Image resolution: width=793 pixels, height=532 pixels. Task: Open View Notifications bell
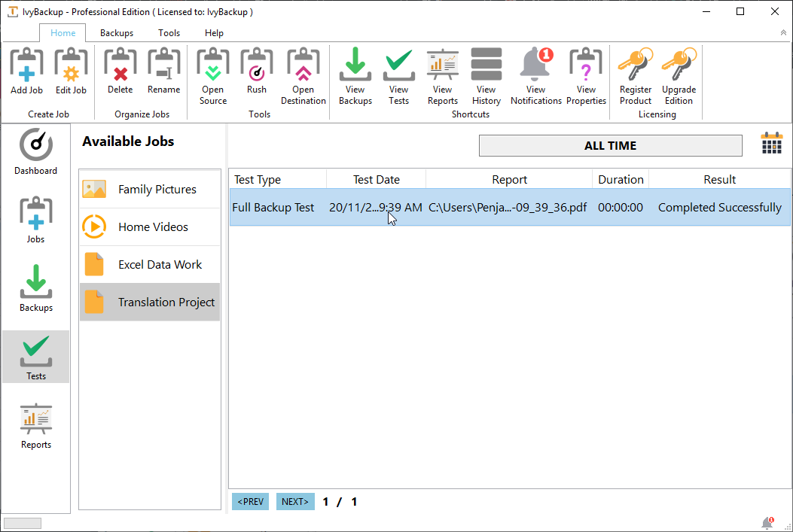pos(536,76)
